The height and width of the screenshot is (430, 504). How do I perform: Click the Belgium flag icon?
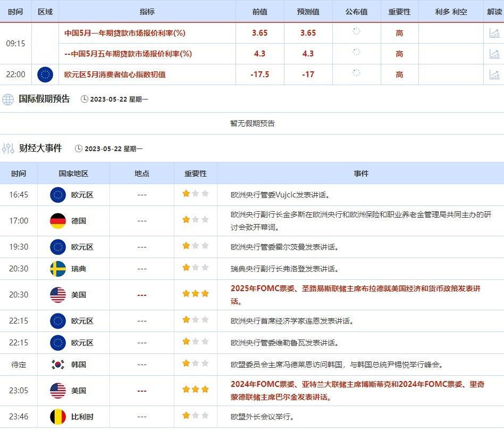(57, 417)
